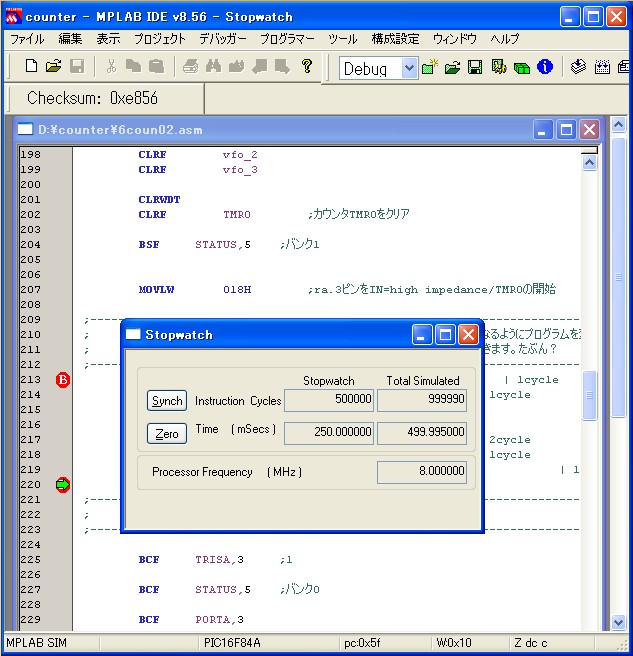Click the editor scrollbar up arrow
Screen dimensions: 633x656
pos(589,162)
